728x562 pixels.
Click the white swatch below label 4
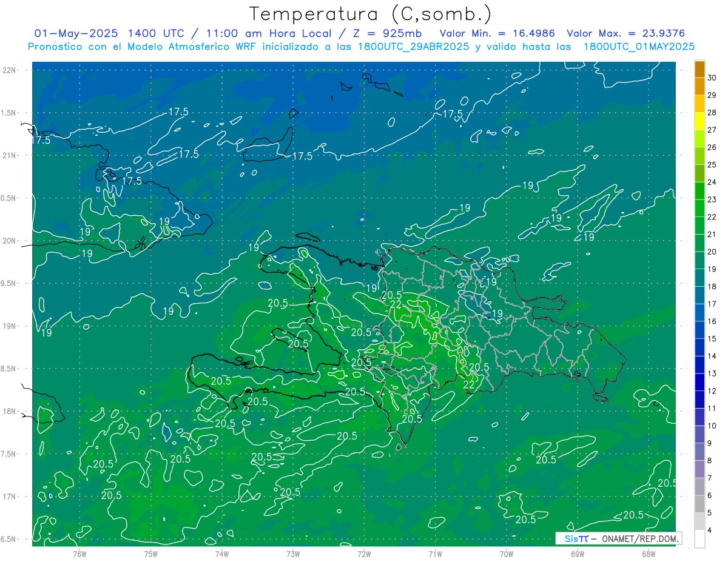[x=699, y=539]
